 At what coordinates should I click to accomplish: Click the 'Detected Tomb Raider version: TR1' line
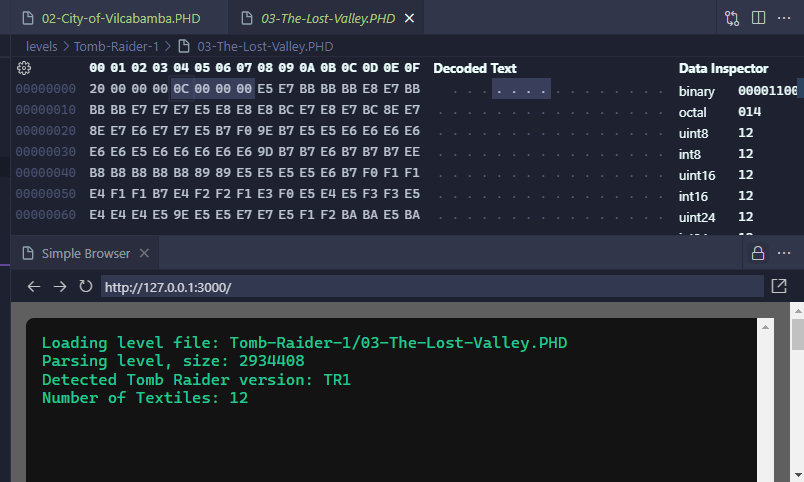[x=196, y=379]
